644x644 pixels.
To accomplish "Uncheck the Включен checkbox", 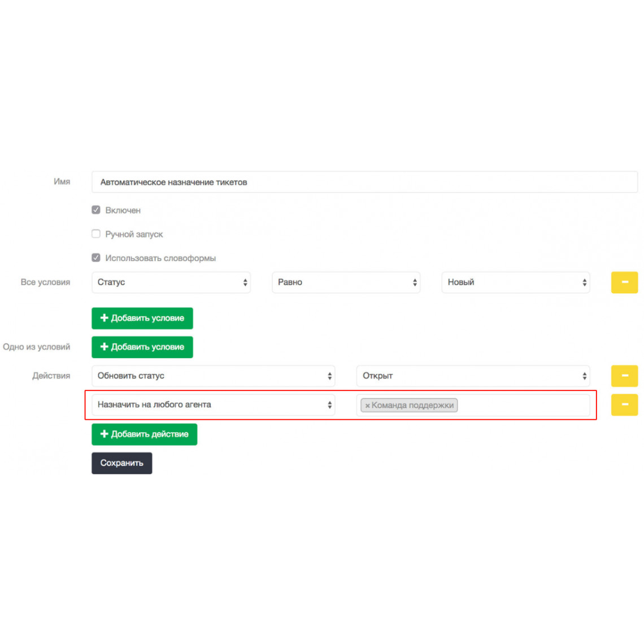I will [x=96, y=210].
